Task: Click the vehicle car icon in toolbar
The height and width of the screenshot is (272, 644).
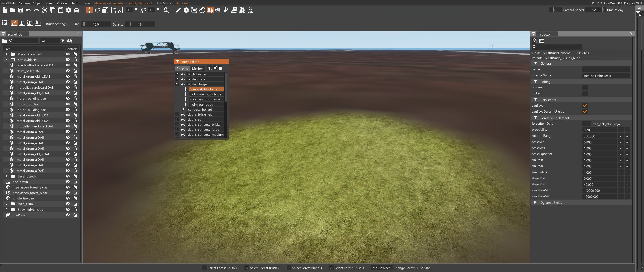Action: (77, 10)
